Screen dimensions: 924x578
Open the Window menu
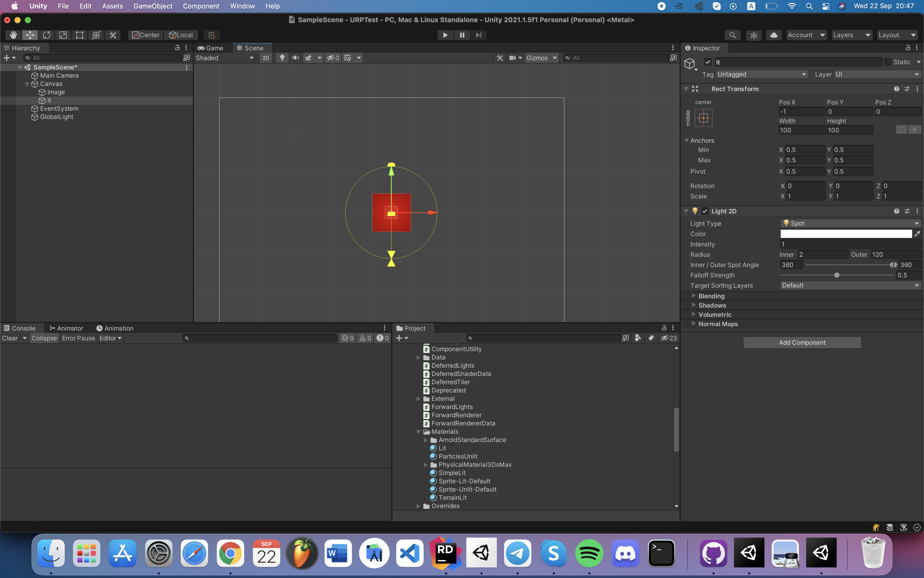click(242, 6)
